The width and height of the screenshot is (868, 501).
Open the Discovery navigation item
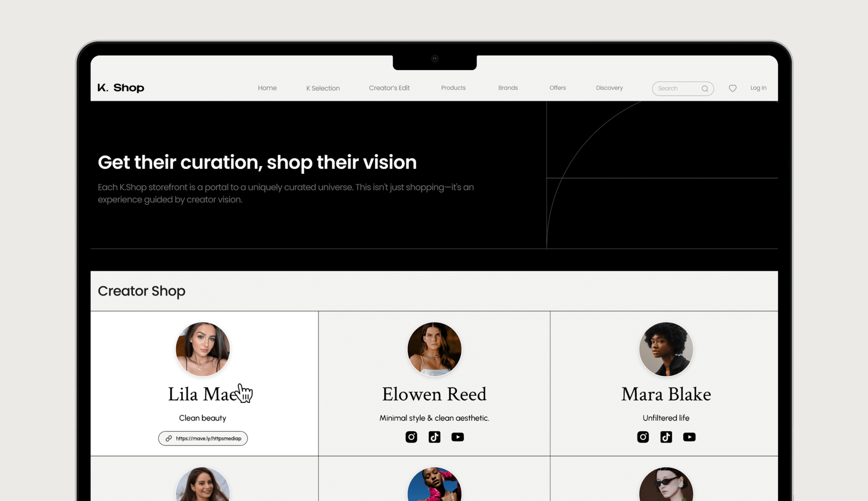pyautogui.click(x=609, y=88)
